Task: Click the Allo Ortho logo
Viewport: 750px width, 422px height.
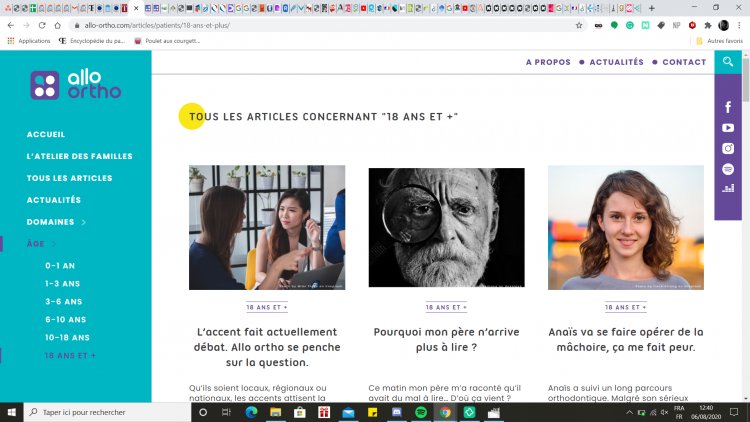Action: point(76,85)
